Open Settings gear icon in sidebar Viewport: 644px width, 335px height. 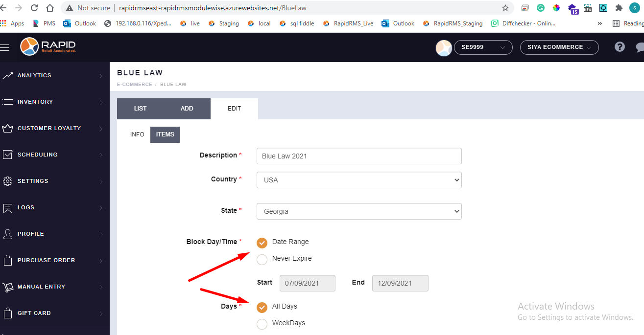pyautogui.click(x=7, y=181)
